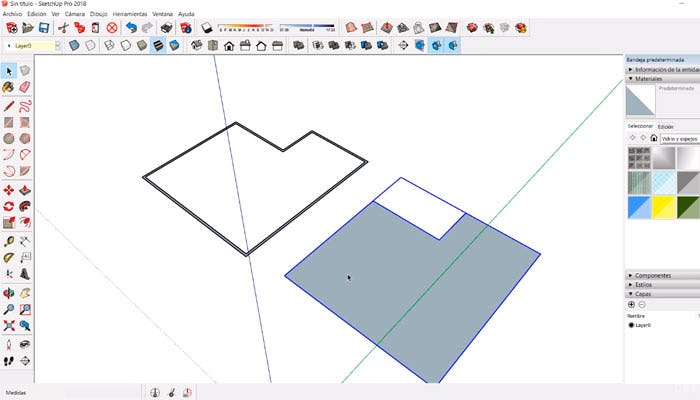Image resolution: width=700 pixels, height=400 pixels.
Task: Open the Archivo menu
Action: tap(12, 14)
